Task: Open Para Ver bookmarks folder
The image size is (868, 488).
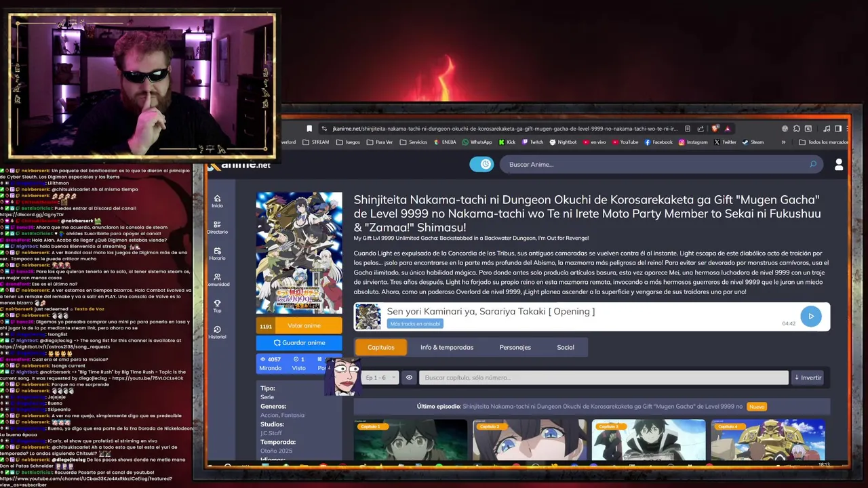Action: [379, 142]
